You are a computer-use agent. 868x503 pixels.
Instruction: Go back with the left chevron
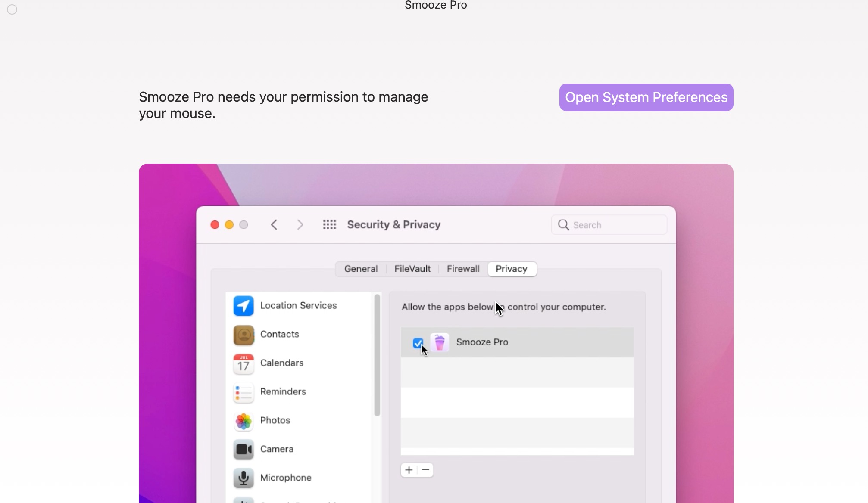[274, 225]
